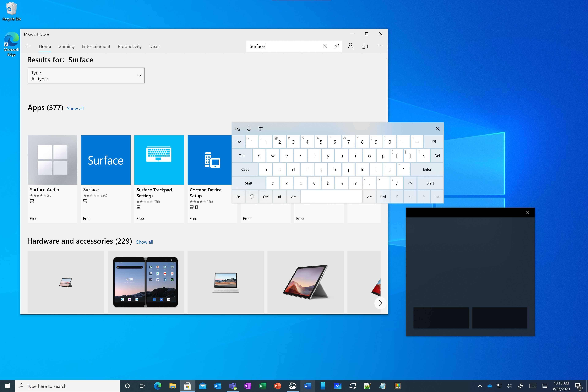588x392 pixels.
Task: Select the Gaming tab in Microsoft Store
Action: click(x=66, y=46)
